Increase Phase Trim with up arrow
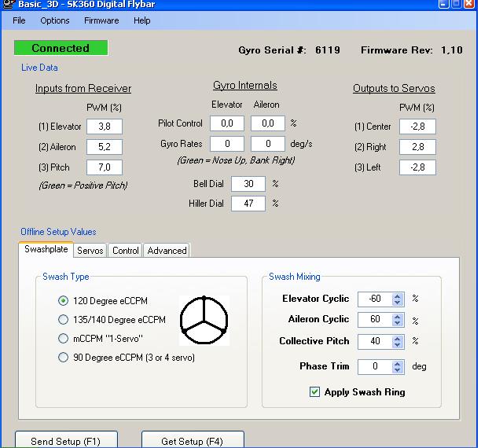Viewport: 503px width, 448px height. click(397, 364)
